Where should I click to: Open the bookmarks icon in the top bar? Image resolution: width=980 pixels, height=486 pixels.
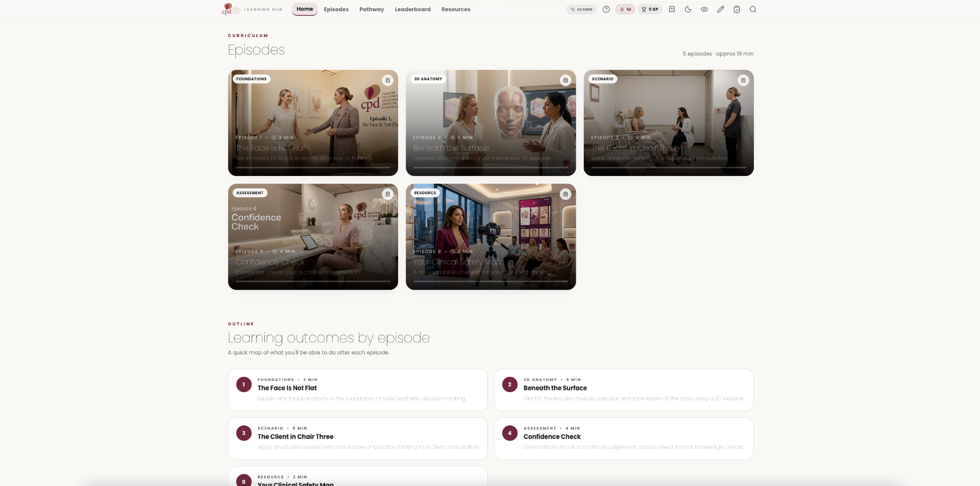(x=672, y=9)
